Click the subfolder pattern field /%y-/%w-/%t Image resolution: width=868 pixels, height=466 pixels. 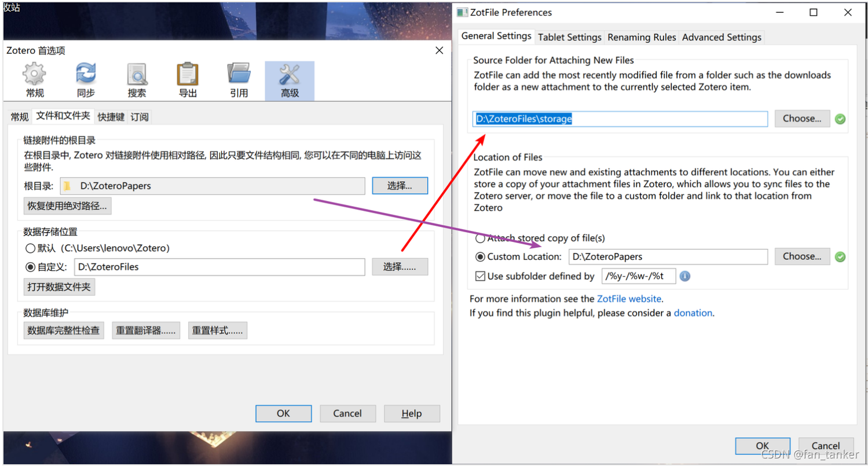[639, 276]
